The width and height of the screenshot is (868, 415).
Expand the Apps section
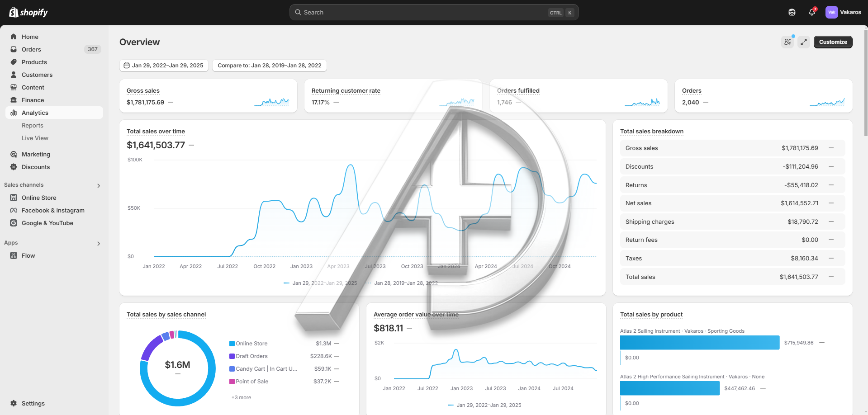(x=99, y=243)
